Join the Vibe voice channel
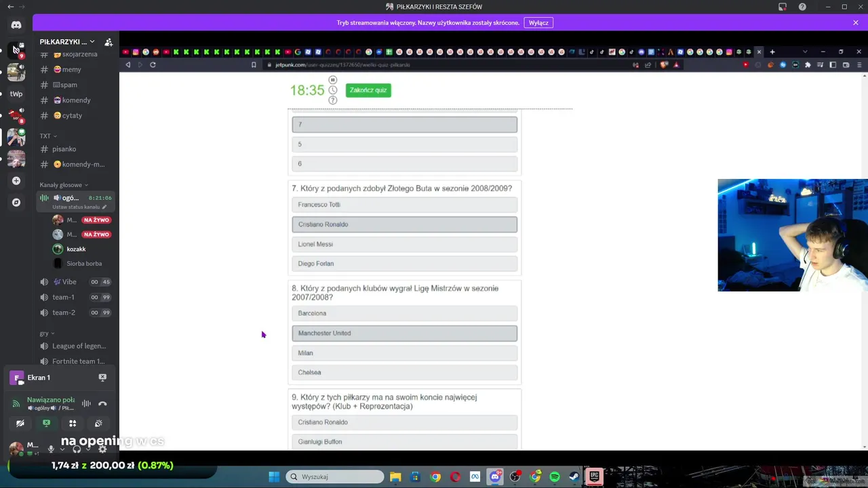 pos(75,282)
